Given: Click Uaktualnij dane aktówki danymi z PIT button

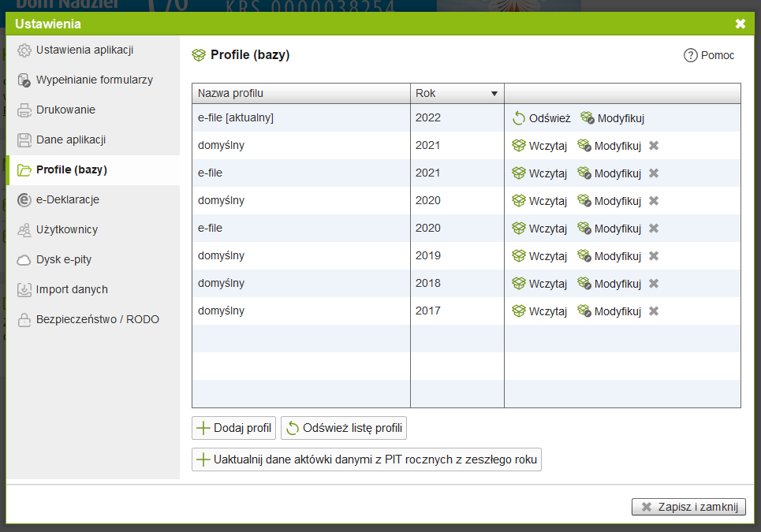Looking at the screenshot, I should click(x=367, y=459).
